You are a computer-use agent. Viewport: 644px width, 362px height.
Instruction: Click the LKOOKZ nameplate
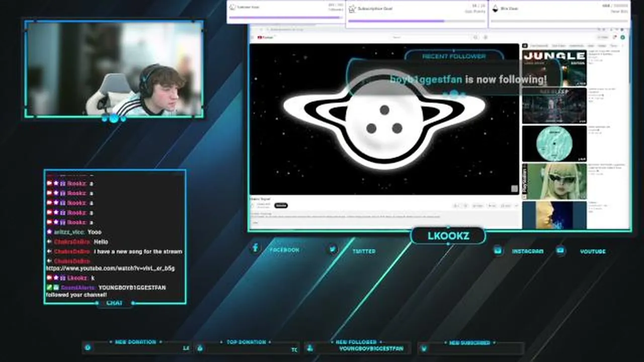click(448, 236)
